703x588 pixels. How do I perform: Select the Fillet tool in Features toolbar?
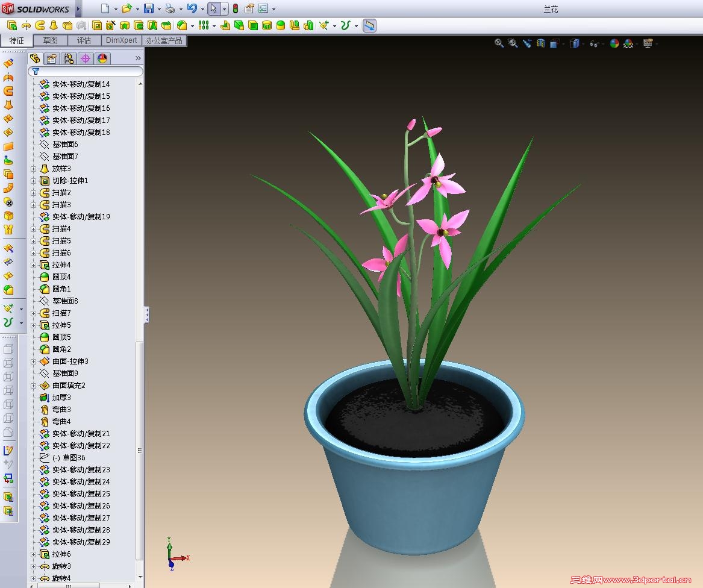tap(182, 25)
